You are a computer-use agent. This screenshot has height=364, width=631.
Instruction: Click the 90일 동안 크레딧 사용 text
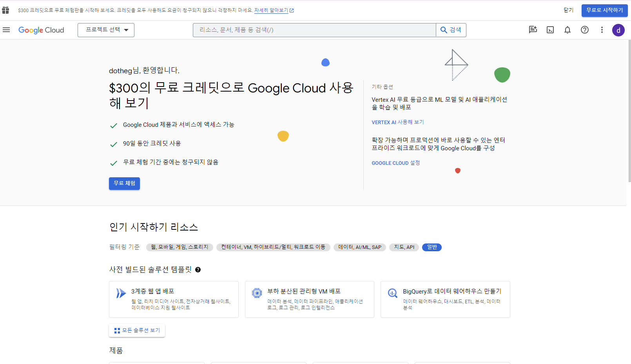[152, 144]
